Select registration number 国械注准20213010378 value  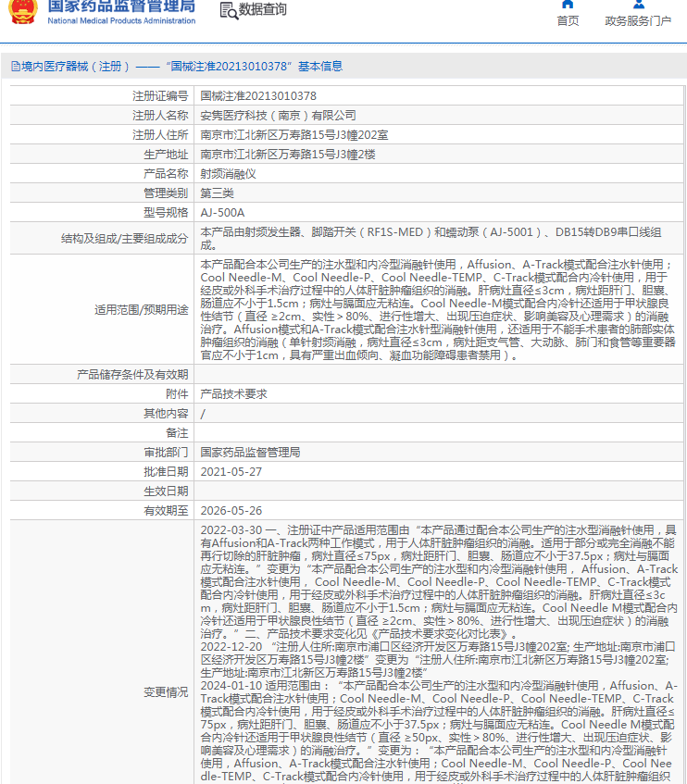pos(258,96)
